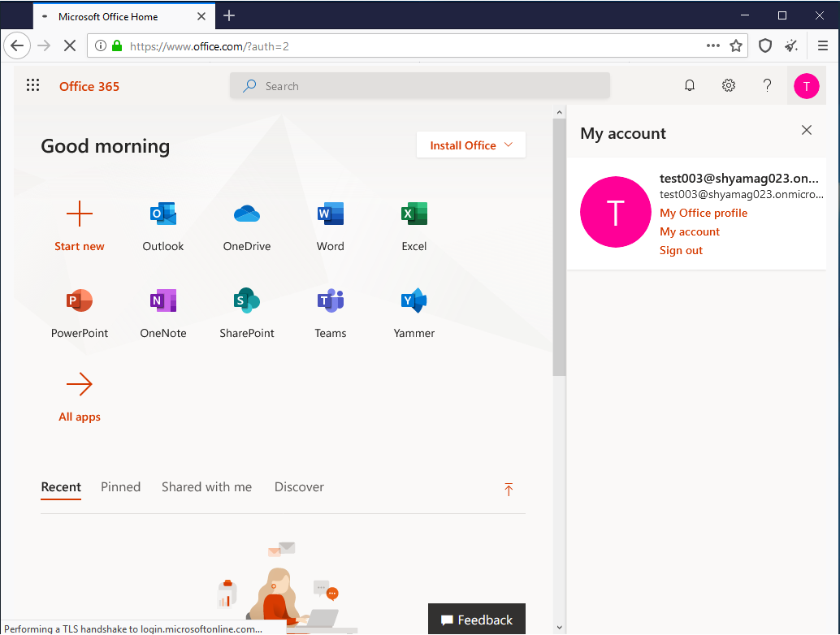Click the Office 365 title link
Image resolution: width=840 pixels, height=635 pixels.
pos(89,86)
